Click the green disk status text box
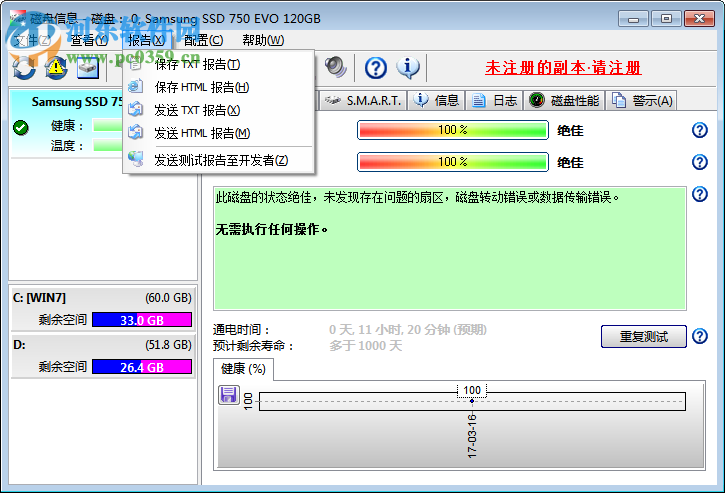This screenshot has width=725, height=493. coord(450,248)
